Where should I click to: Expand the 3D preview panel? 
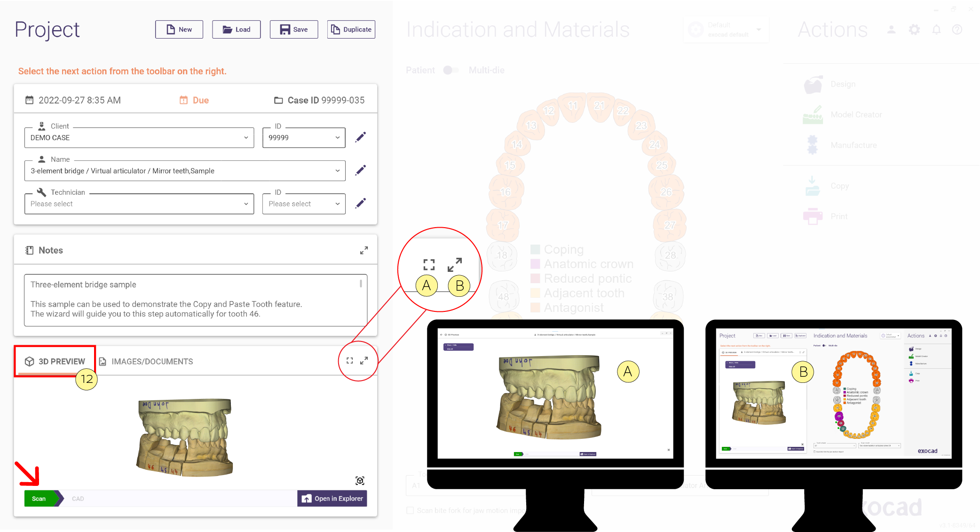364,361
